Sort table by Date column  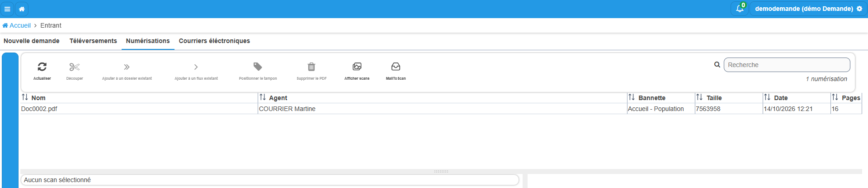pos(796,98)
